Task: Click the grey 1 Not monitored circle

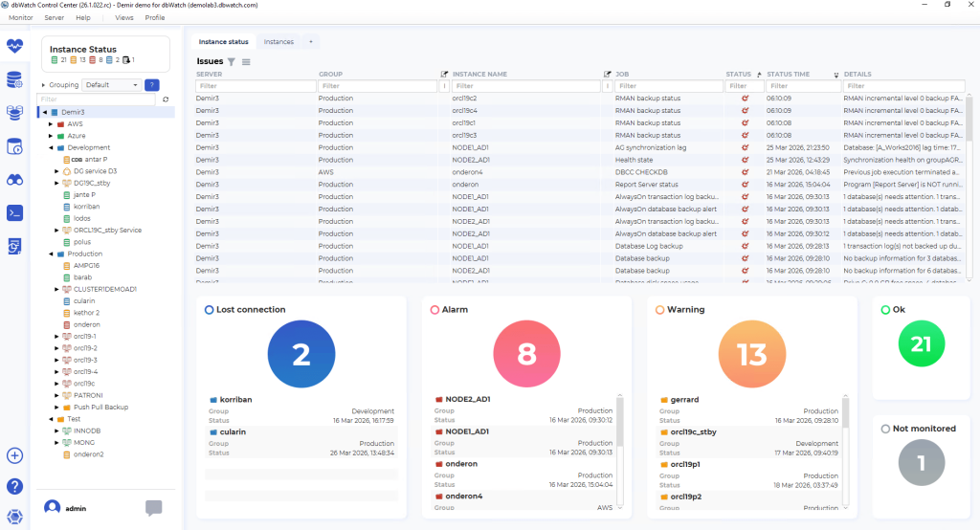Action: [922, 462]
